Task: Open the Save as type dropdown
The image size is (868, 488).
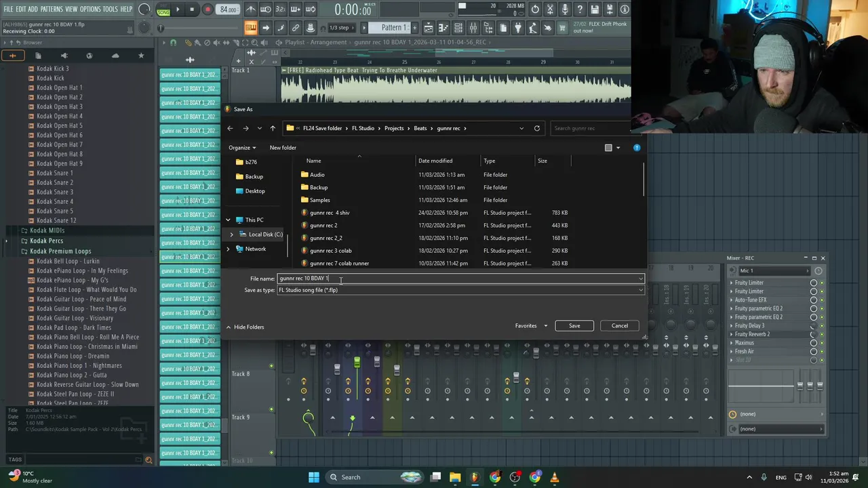Action: [x=640, y=290]
